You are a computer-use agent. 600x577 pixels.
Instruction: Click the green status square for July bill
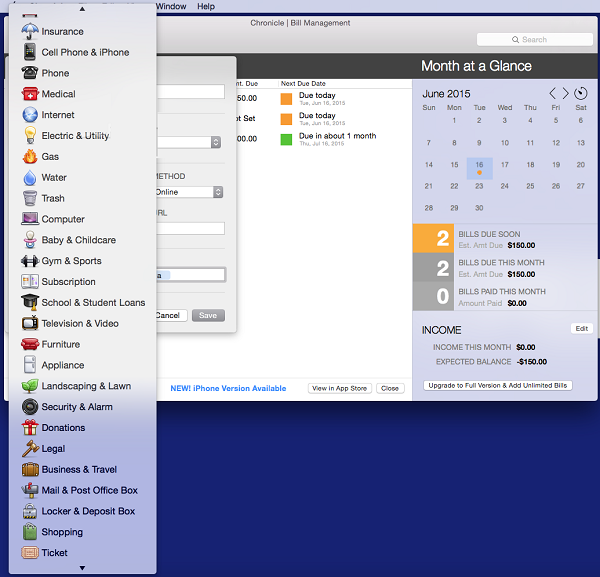pyautogui.click(x=286, y=139)
